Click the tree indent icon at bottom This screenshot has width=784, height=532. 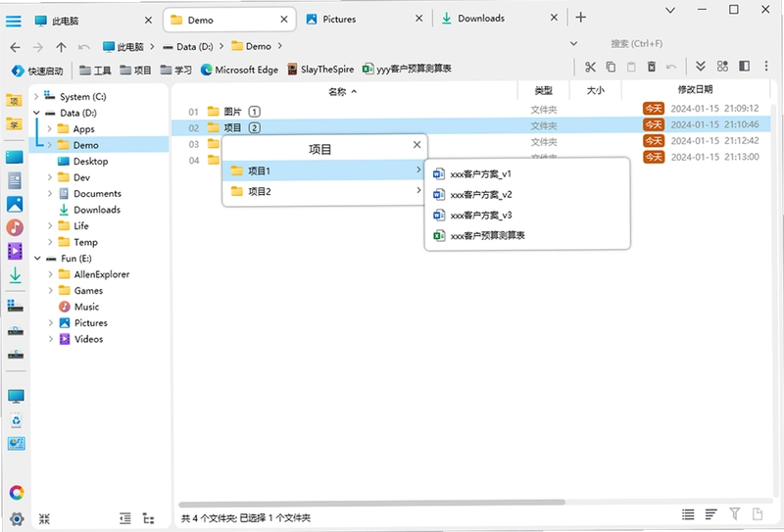125,518
